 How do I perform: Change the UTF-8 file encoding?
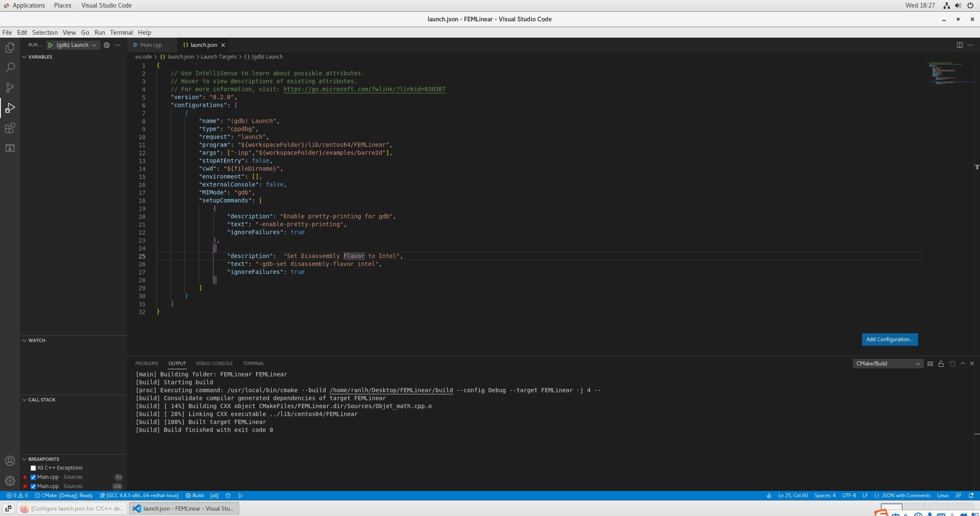pos(849,496)
